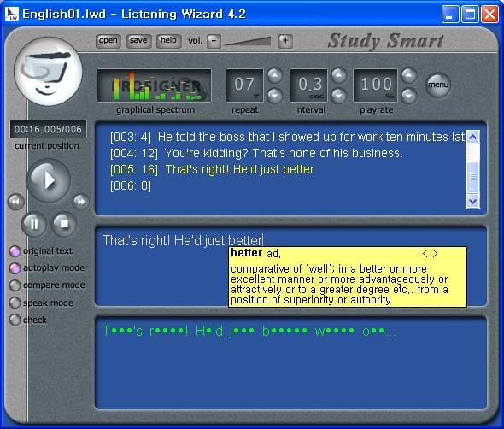Decrease the repeat count

(275, 95)
